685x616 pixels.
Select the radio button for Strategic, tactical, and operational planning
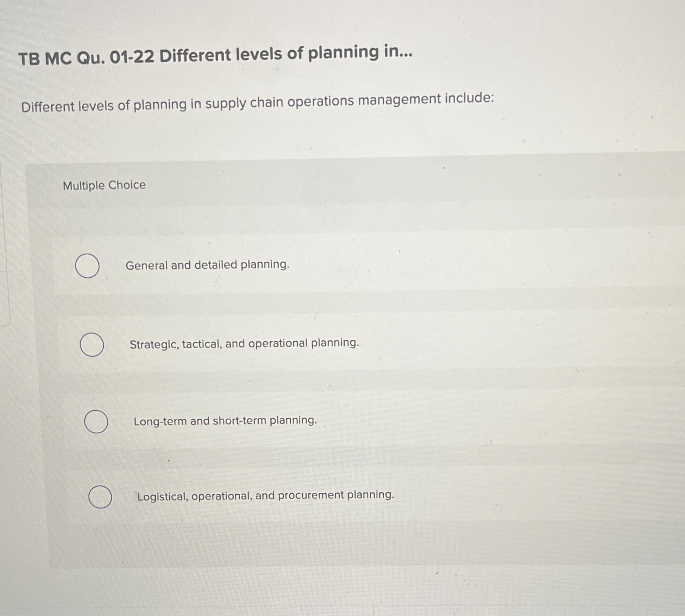(92, 344)
